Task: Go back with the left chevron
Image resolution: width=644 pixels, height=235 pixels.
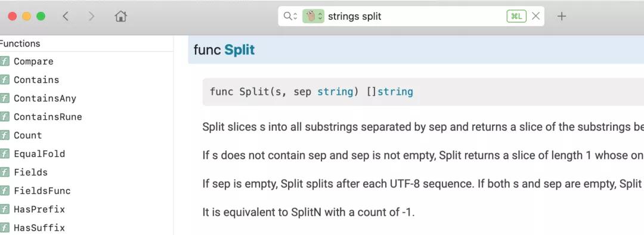Action: click(x=66, y=17)
